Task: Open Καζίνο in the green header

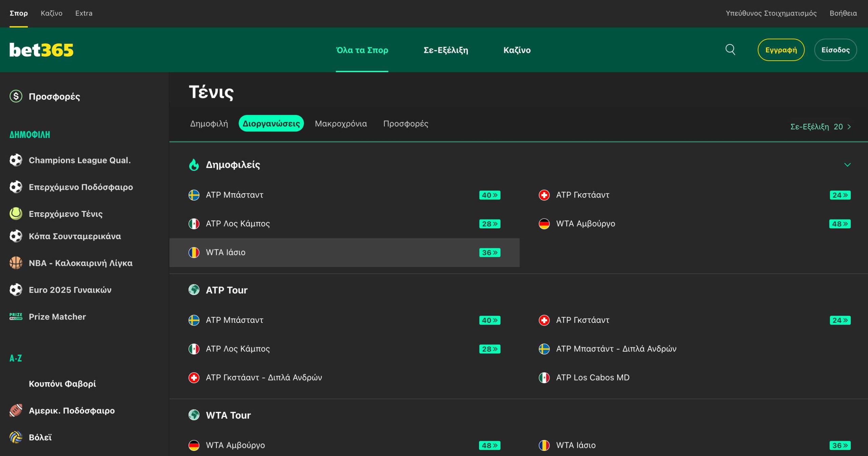Action: coord(517,50)
